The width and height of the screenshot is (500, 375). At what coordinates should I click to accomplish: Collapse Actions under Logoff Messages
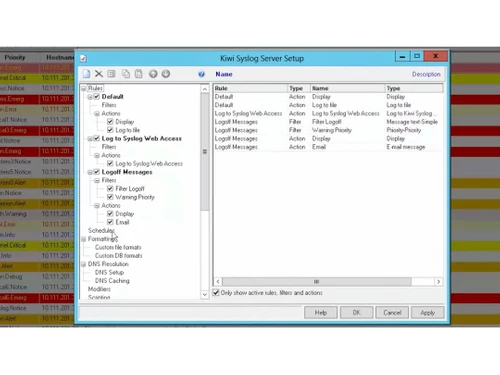pos(97,206)
